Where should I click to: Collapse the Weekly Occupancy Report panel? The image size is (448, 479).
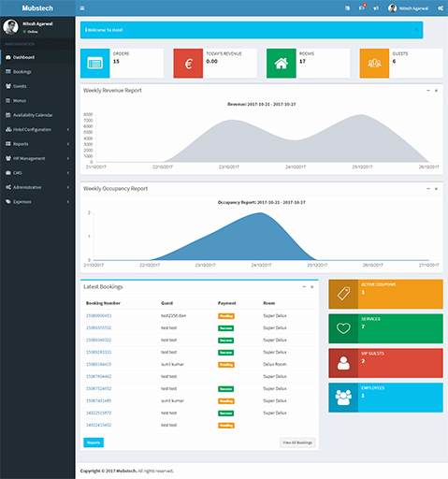428,189
